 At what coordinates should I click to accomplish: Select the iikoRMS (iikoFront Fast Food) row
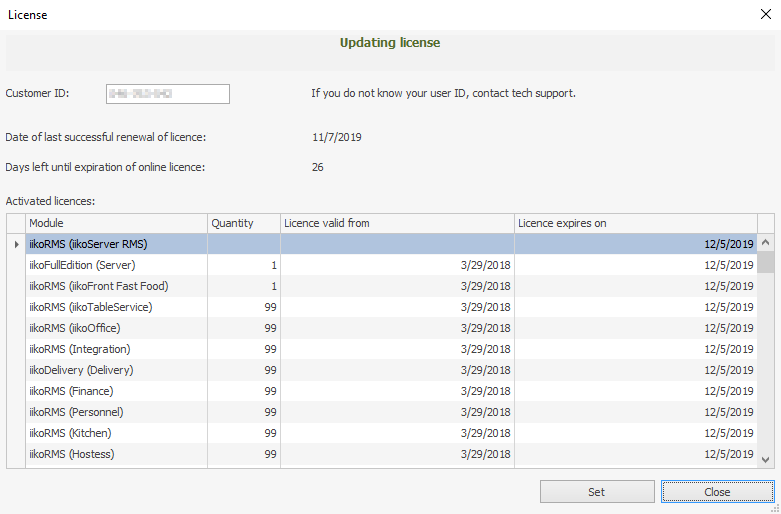(116, 286)
